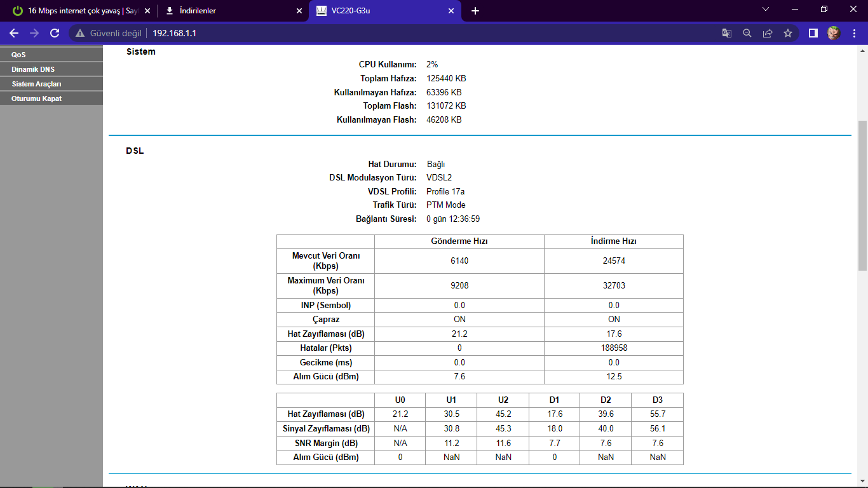Select the CPU Kullanımı value 2%
The width and height of the screenshot is (868, 488).
[x=432, y=65]
